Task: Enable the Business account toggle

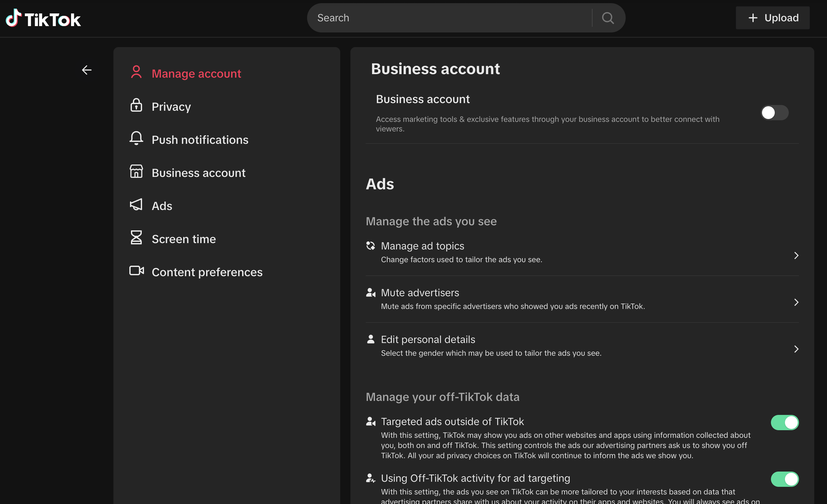Action: [x=774, y=113]
